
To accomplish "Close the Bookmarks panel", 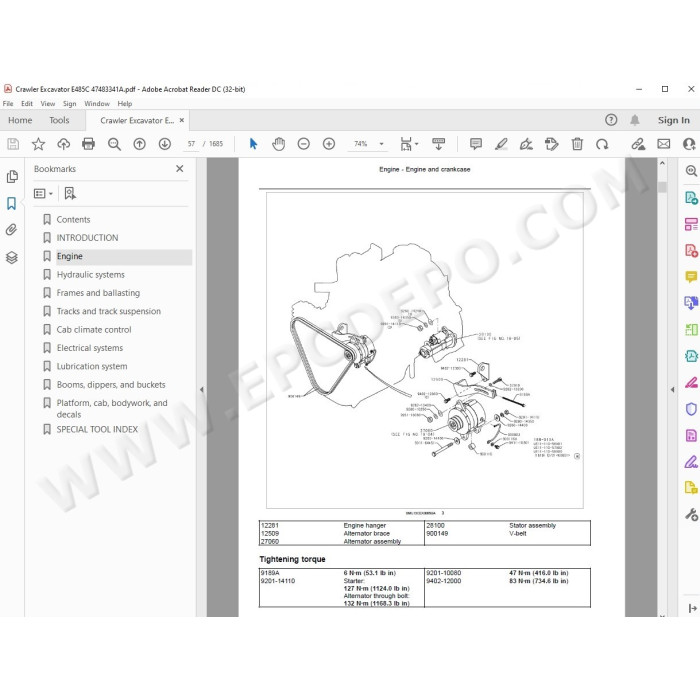I will pos(179,169).
